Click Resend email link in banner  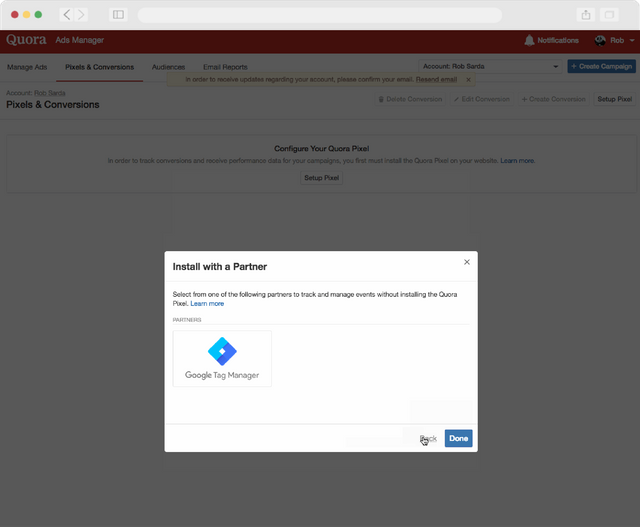tap(436, 80)
